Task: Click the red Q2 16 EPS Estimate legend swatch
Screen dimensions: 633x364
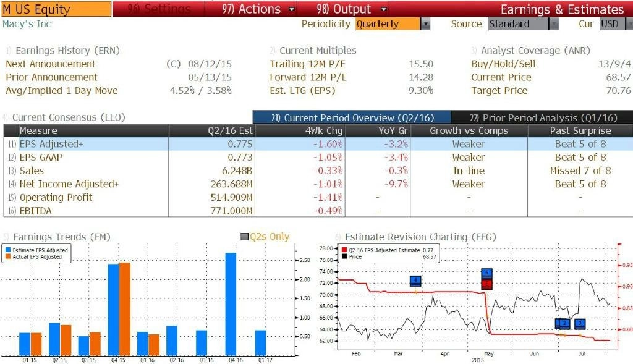Action: coord(344,250)
